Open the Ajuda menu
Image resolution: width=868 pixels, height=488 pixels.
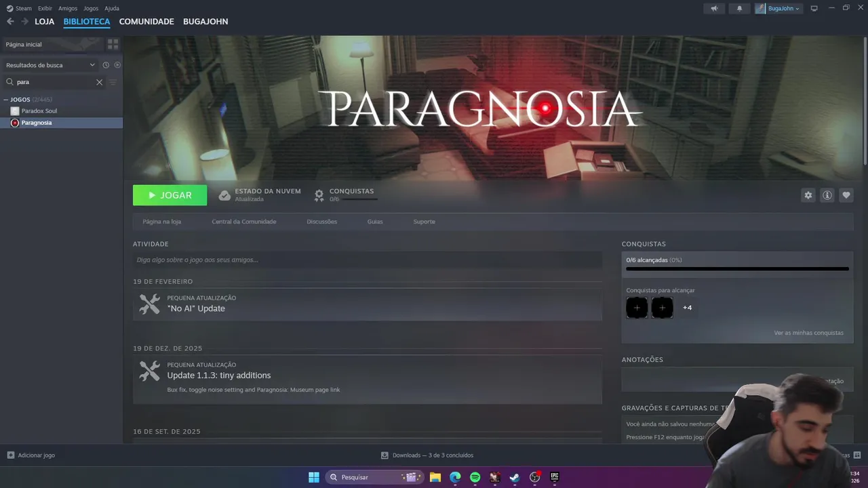(112, 8)
